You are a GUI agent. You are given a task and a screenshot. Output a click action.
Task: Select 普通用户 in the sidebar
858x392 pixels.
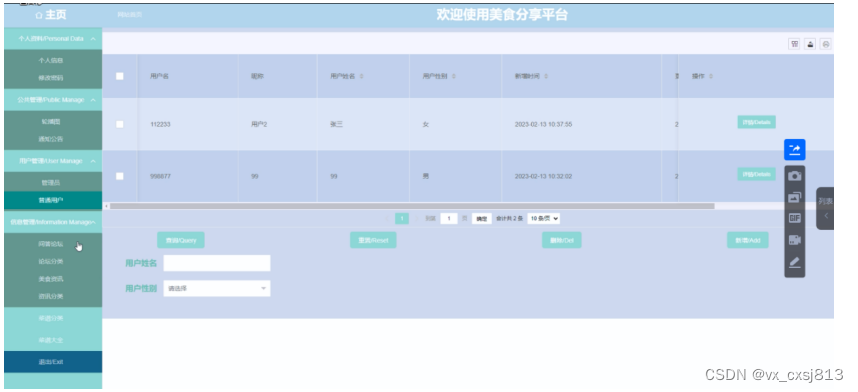[50, 200]
